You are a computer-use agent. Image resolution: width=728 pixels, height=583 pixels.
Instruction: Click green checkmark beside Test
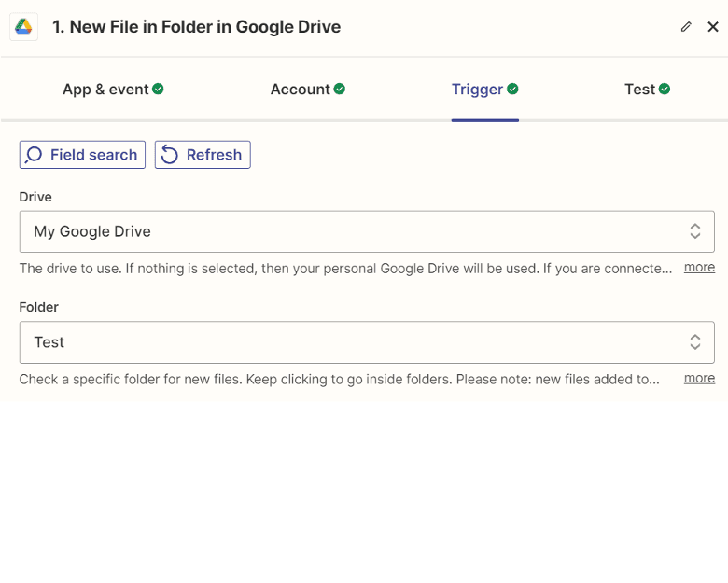click(665, 90)
